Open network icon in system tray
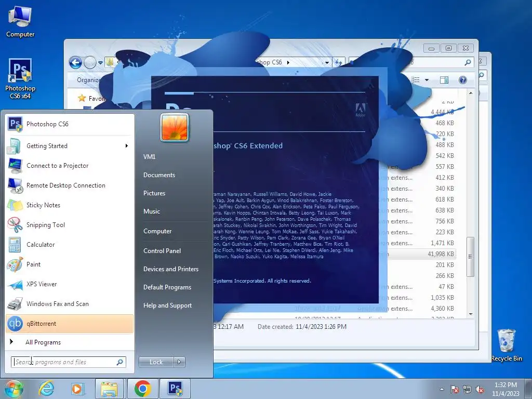The image size is (532, 399). click(x=467, y=389)
